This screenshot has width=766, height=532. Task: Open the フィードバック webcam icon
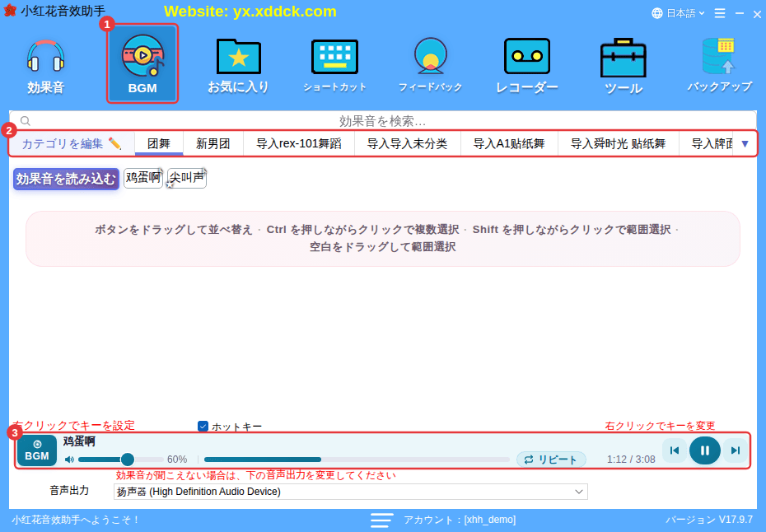[431, 66]
